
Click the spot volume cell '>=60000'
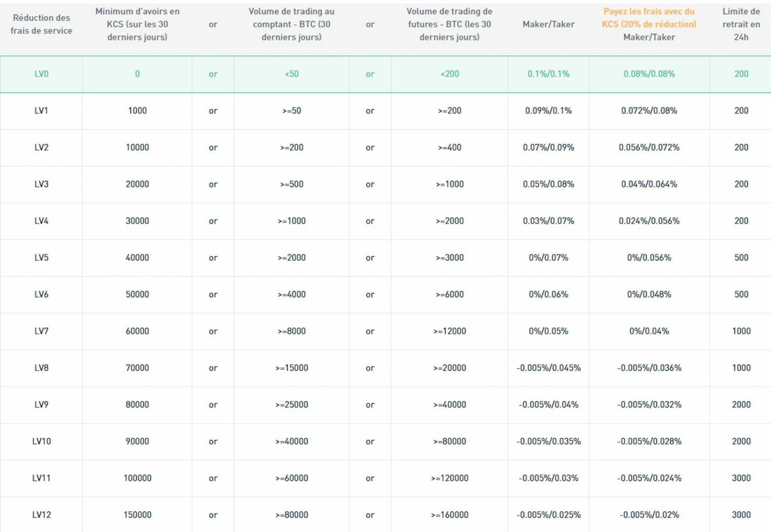point(292,478)
